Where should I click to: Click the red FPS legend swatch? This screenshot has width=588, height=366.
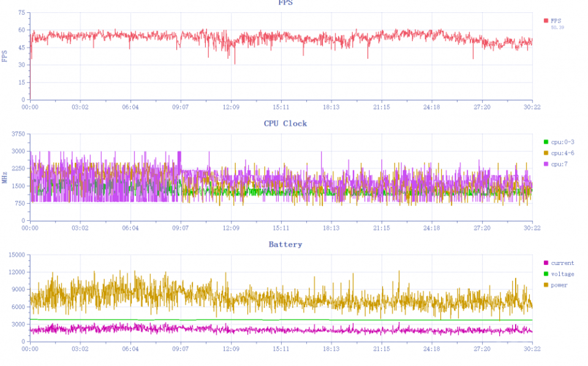(x=546, y=21)
